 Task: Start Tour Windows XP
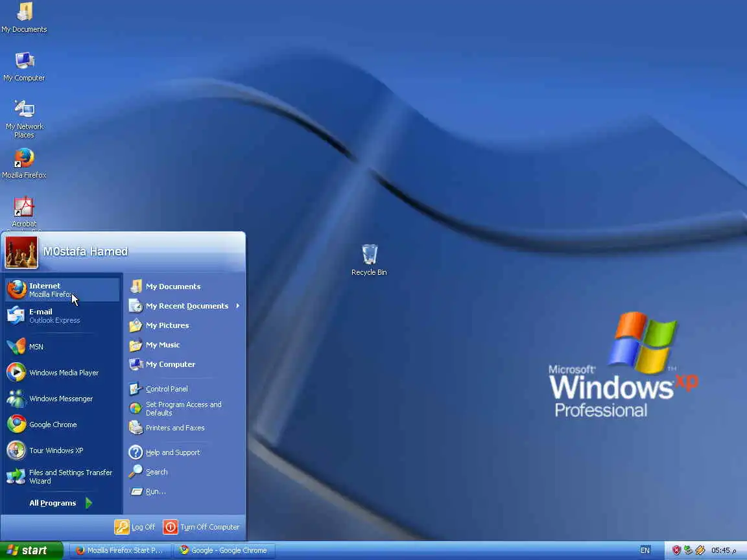[62, 450]
